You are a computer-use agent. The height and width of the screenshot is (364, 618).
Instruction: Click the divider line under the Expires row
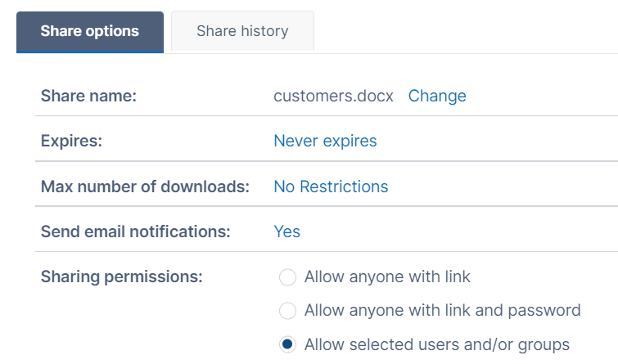[x=326, y=162]
